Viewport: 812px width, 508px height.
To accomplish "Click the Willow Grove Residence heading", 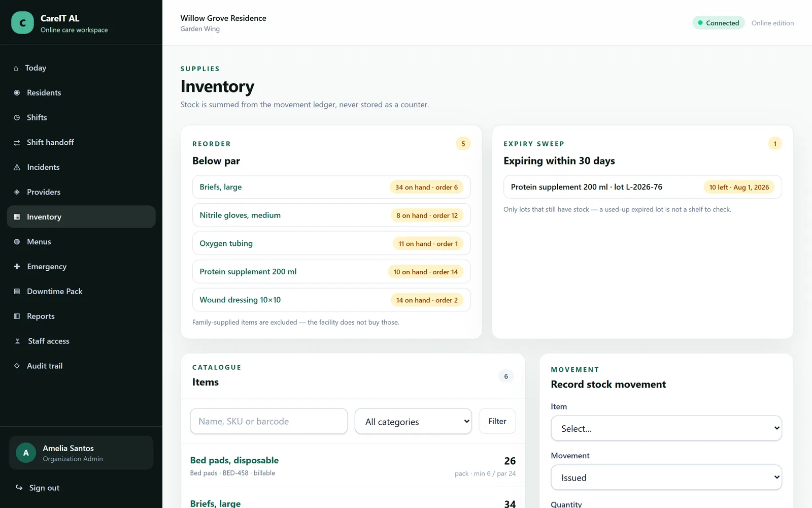I will (223, 18).
